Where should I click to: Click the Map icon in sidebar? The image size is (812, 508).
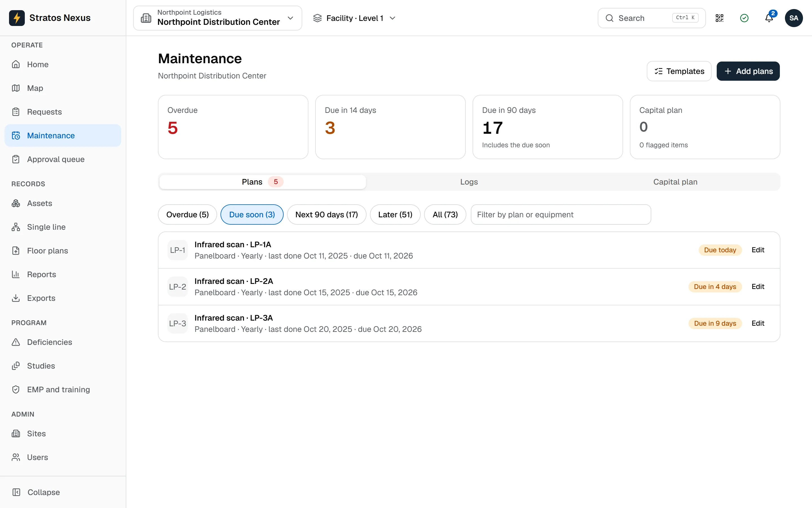coord(16,88)
